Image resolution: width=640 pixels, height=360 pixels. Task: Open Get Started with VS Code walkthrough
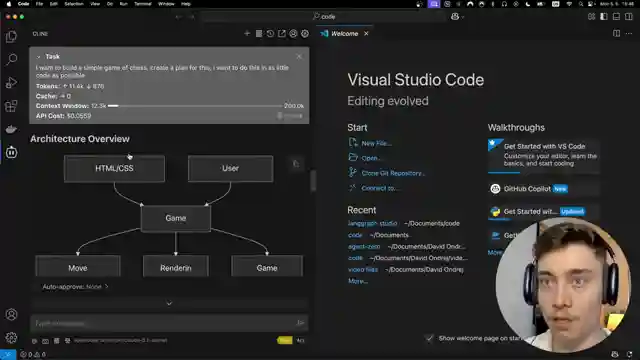point(544,156)
